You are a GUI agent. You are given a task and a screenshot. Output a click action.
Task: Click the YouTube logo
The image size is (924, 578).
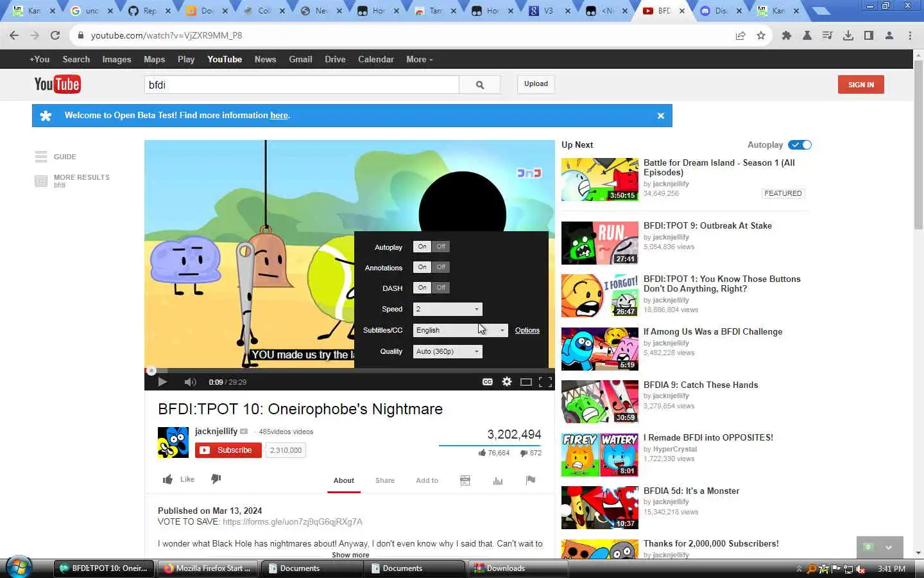click(x=57, y=84)
